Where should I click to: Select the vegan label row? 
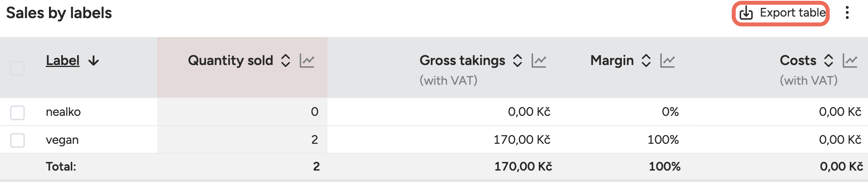[62, 140]
